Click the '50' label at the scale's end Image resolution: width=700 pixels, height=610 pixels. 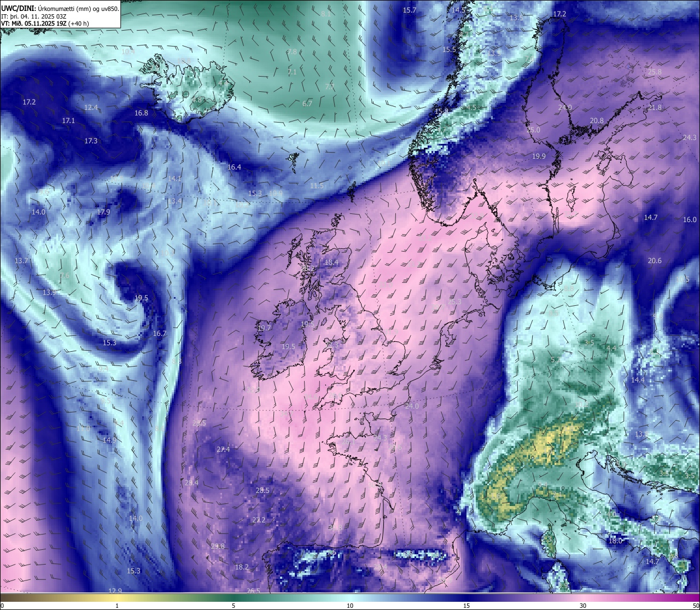point(696,606)
